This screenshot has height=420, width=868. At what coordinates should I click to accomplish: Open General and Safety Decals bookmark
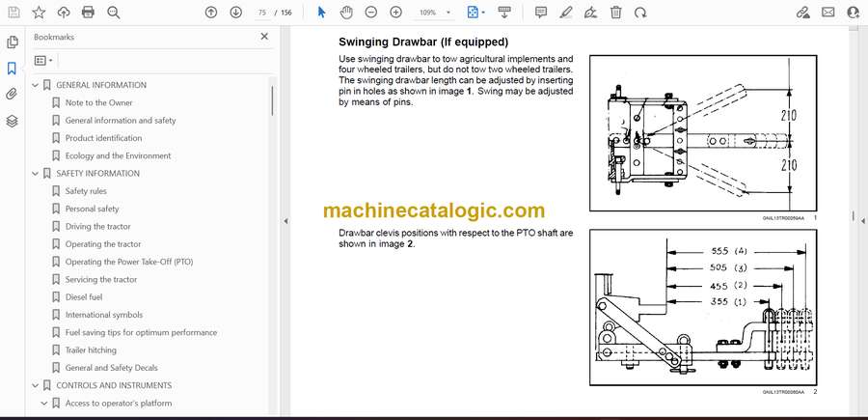pyautogui.click(x=111, y=368)
